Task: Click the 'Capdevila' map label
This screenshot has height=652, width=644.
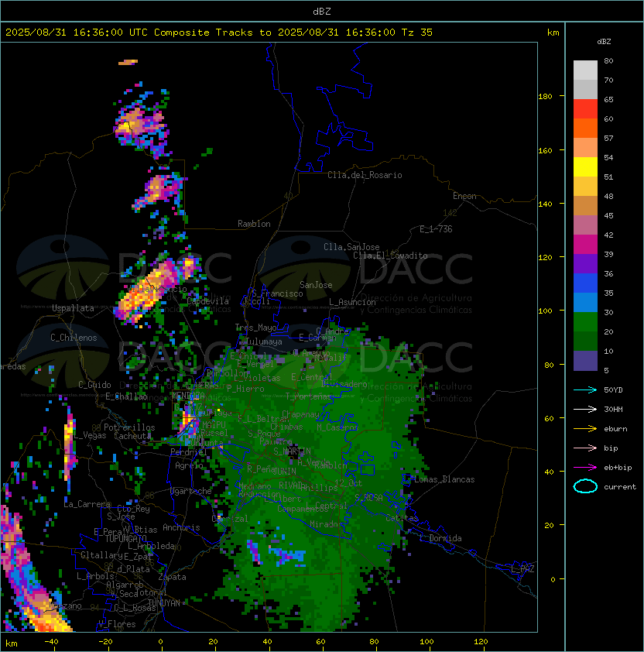Action: click(x=207, y=301)
